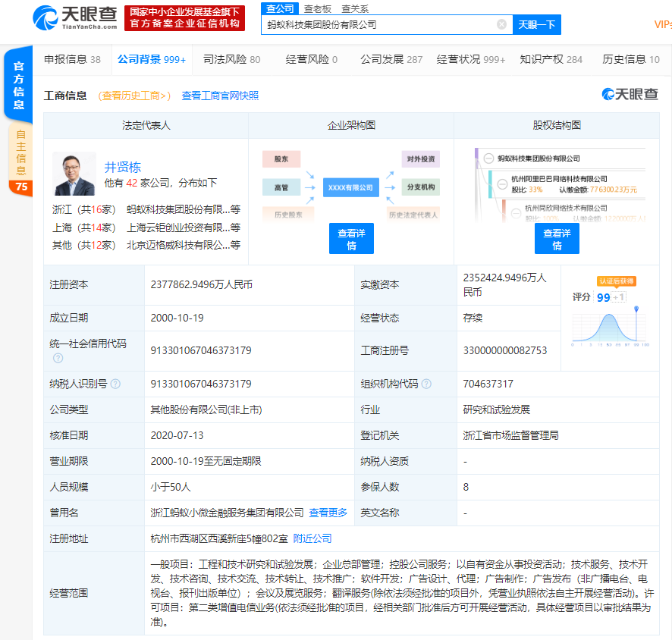
Task: Select 工商注册号 330000000082753 value
Action: 505,350
